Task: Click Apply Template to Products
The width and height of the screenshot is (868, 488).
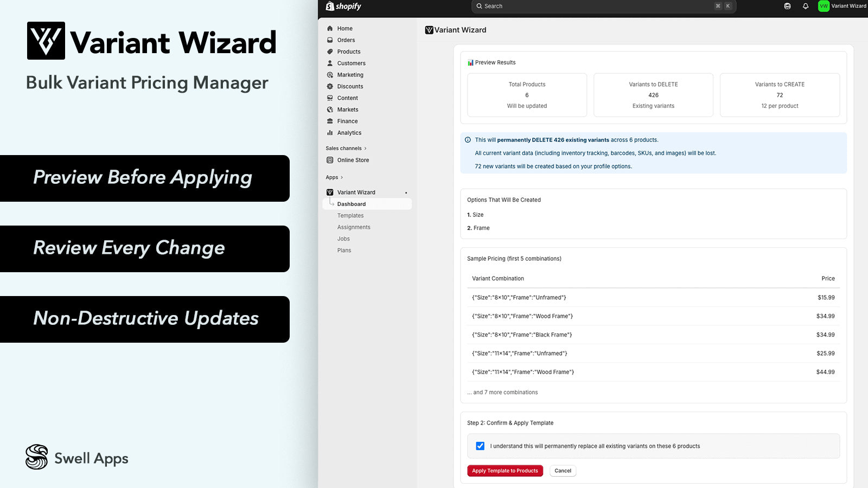Action: [505, 471]
